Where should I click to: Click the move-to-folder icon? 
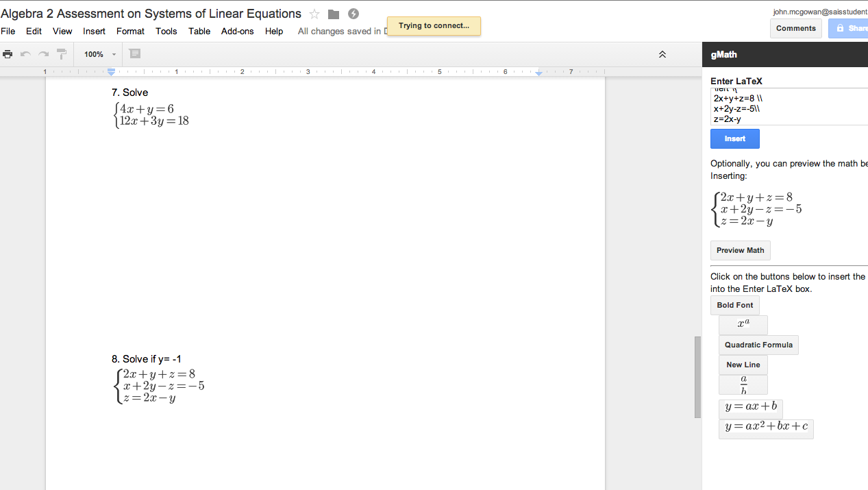tap(334, 14)
